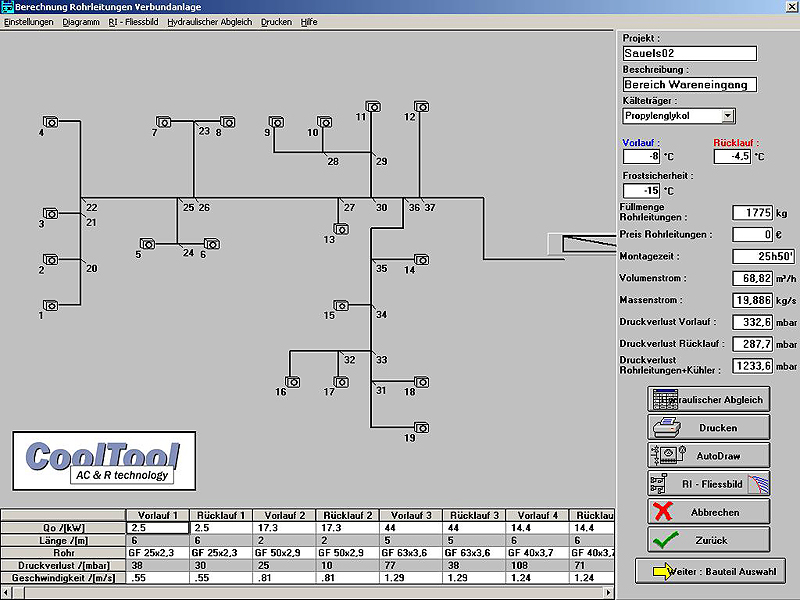Click cooler unit icon number 8
Screen dimensions: 800x600
[x=228, y=122]
